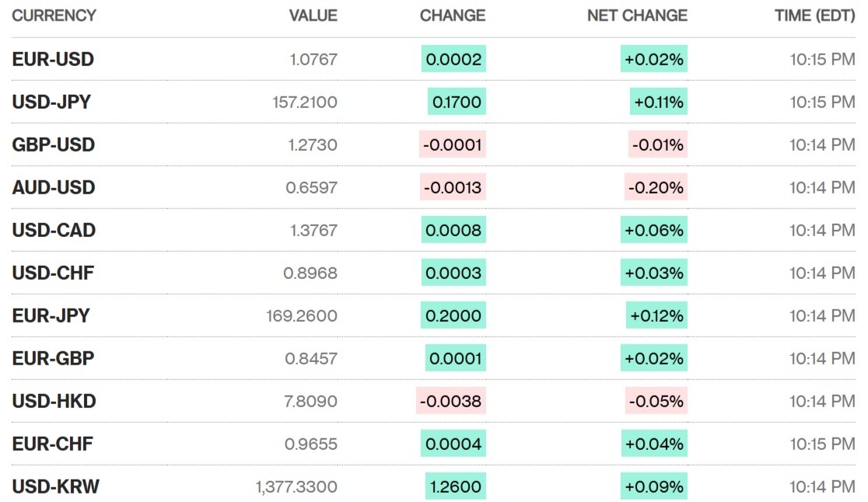868x502 pixels.
Task: Click the NET CHANGE column header
Action: point(637,16)
